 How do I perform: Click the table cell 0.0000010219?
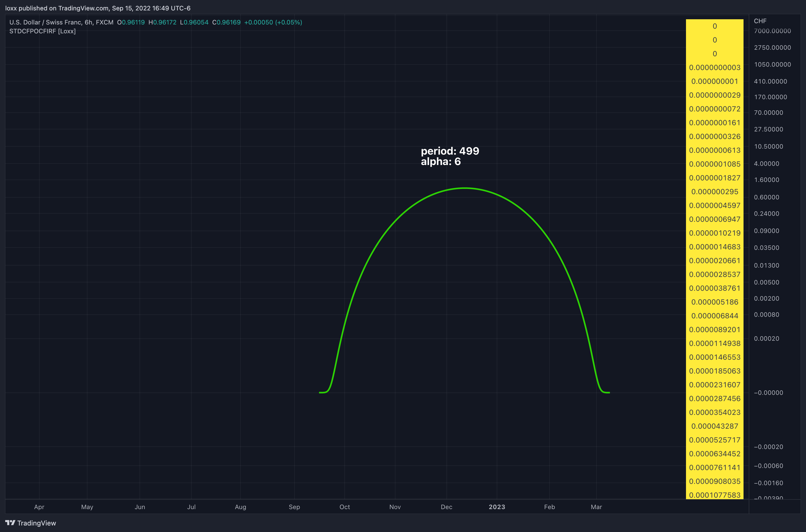coord(715,233)
